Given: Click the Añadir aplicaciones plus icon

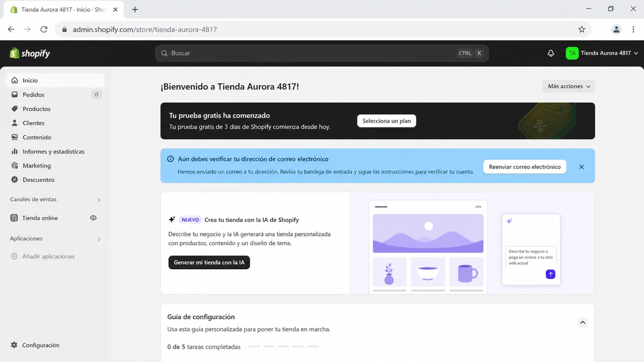Looking at the screenshot, I should click(14, 256).
